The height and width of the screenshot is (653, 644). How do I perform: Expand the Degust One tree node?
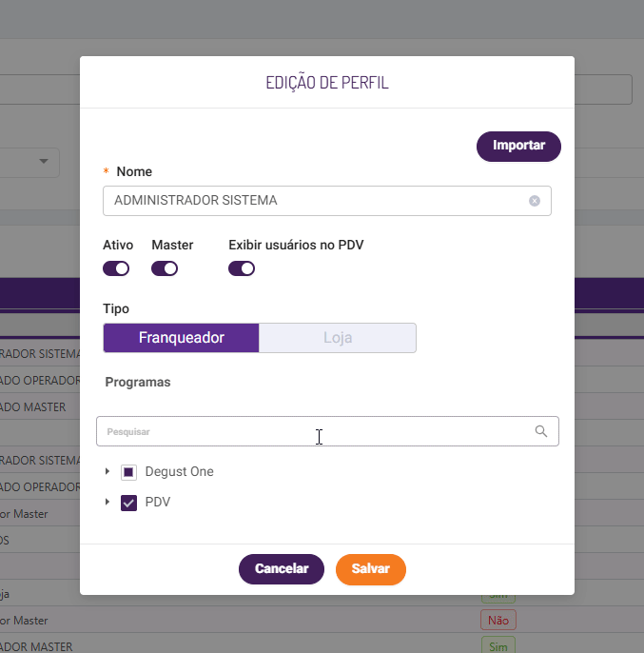pyautogui.click(x=107, y=471)
